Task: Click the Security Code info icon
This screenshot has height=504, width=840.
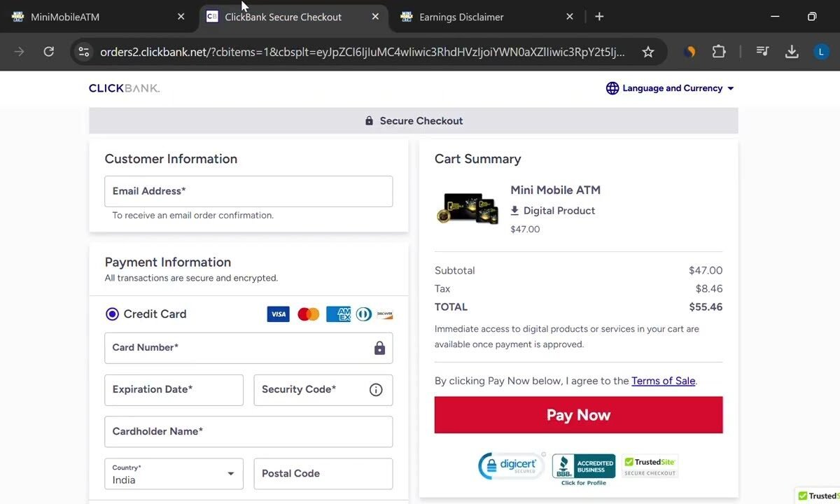Action: tap(376, 390)
